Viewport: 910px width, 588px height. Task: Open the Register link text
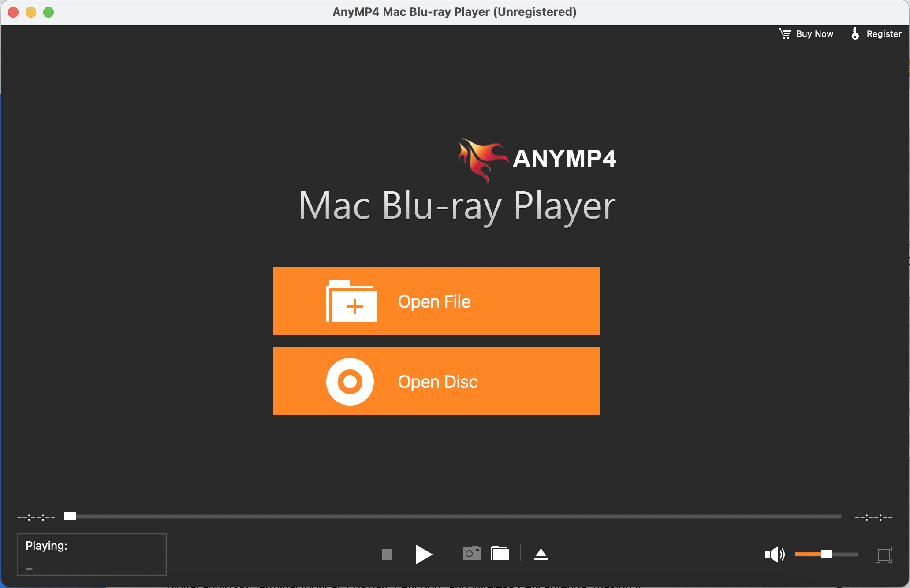coord(884,34)
